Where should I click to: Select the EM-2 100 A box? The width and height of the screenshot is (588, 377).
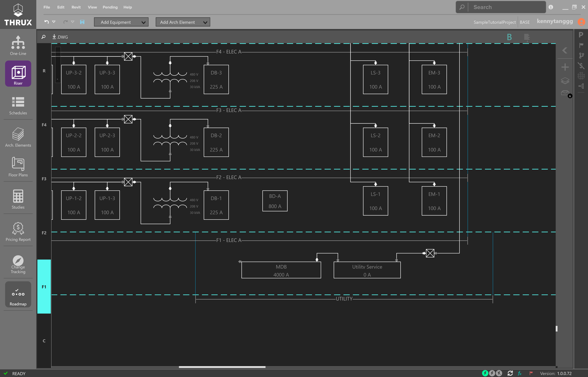tap(434, 142)
